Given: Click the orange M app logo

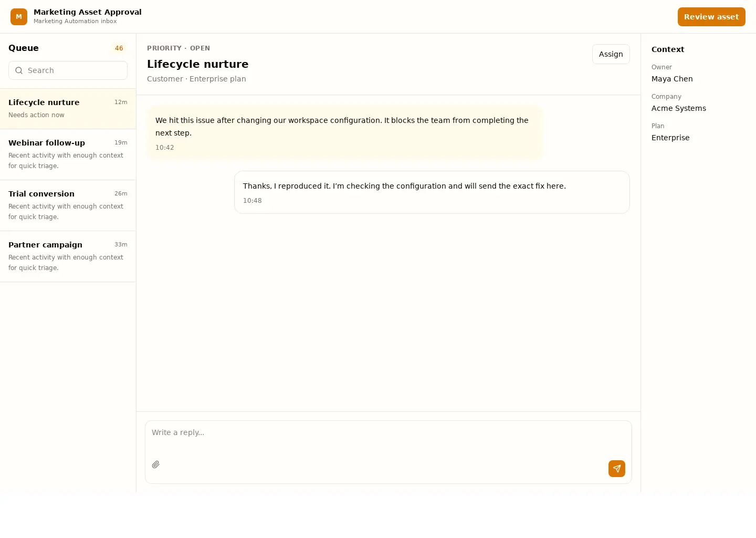Looking at the screenshot, I should 19,17.
